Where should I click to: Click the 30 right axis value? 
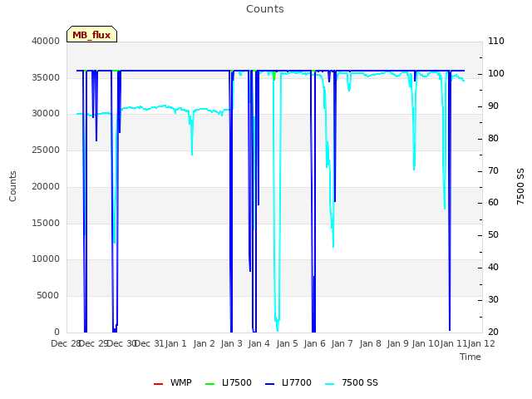(493, 299)
